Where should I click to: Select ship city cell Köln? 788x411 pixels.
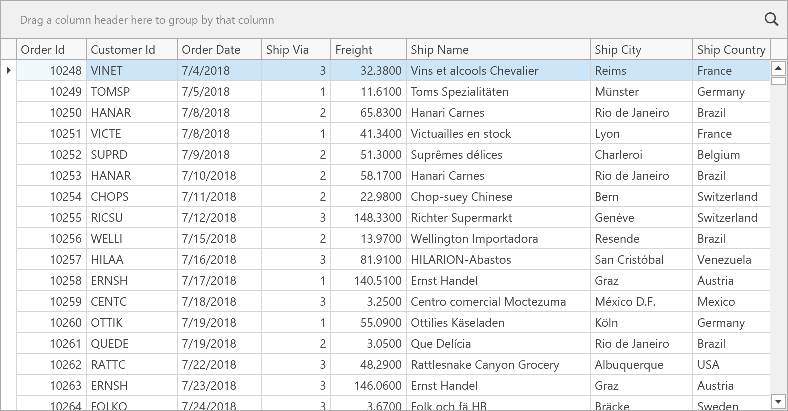click(x=642, y=323)
